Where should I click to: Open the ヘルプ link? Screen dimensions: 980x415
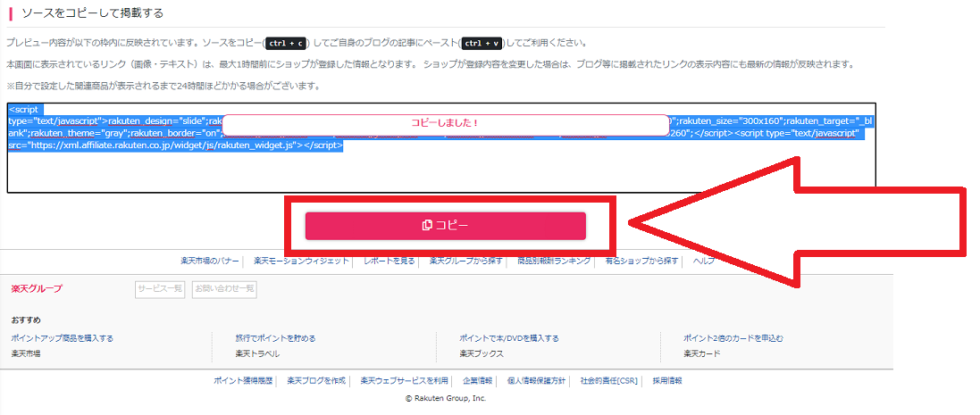click(x=704, y=261)
